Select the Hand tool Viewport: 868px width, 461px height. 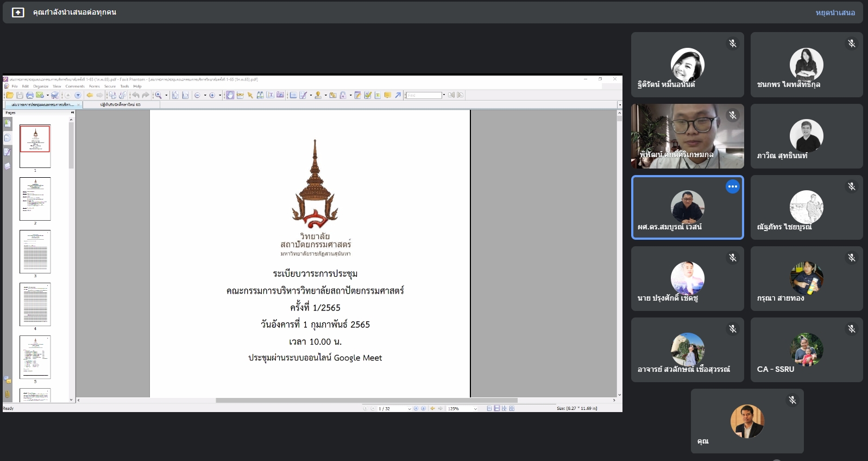point(230,95)
